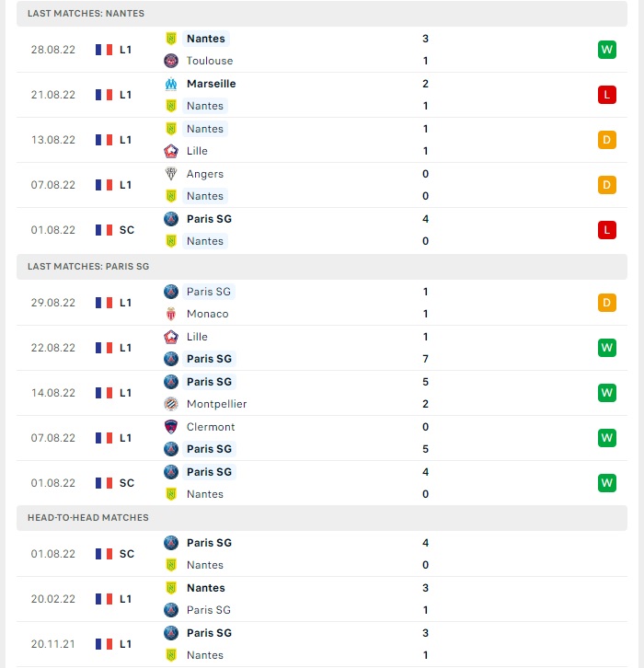Select the Last Matches: Paris SG header
Screen dimensions: 644x668
(x=322, y=267)
